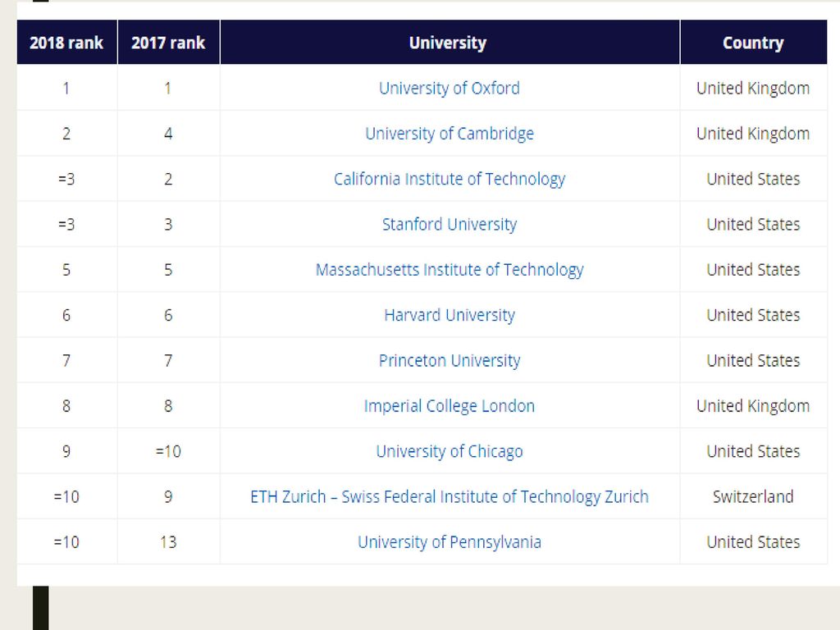The image size is (840, 630).
Task: Click California Institute of Technology link
Action: pyautogui.click(x=449, y=179)
